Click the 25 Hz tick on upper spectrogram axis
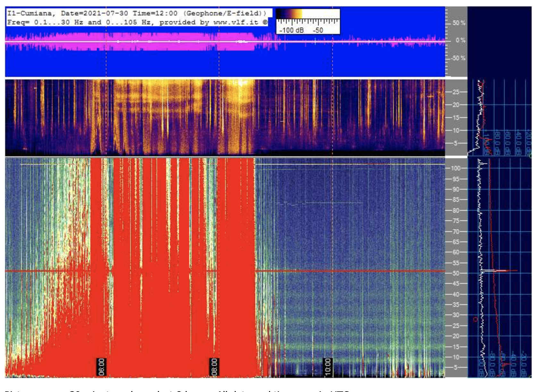The height and width of the screenshot is (392, 556). pos(456,92)
